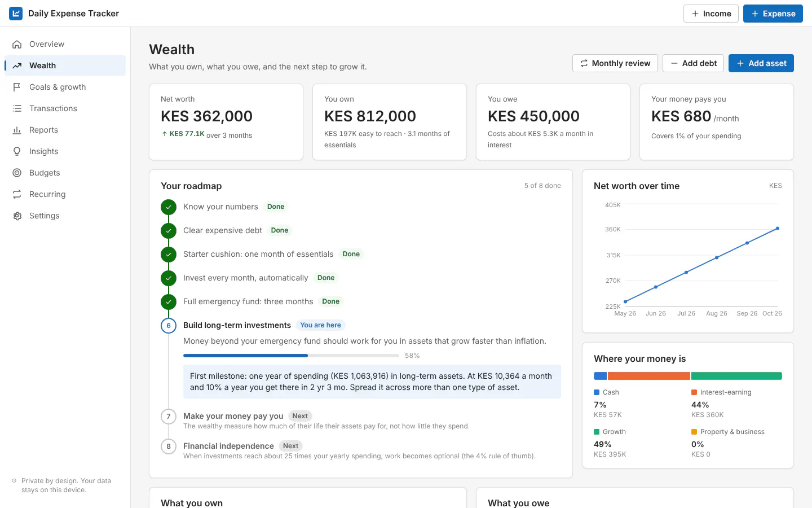
Task: Click the green check for Know your numbers
Action: pos(169,207)
